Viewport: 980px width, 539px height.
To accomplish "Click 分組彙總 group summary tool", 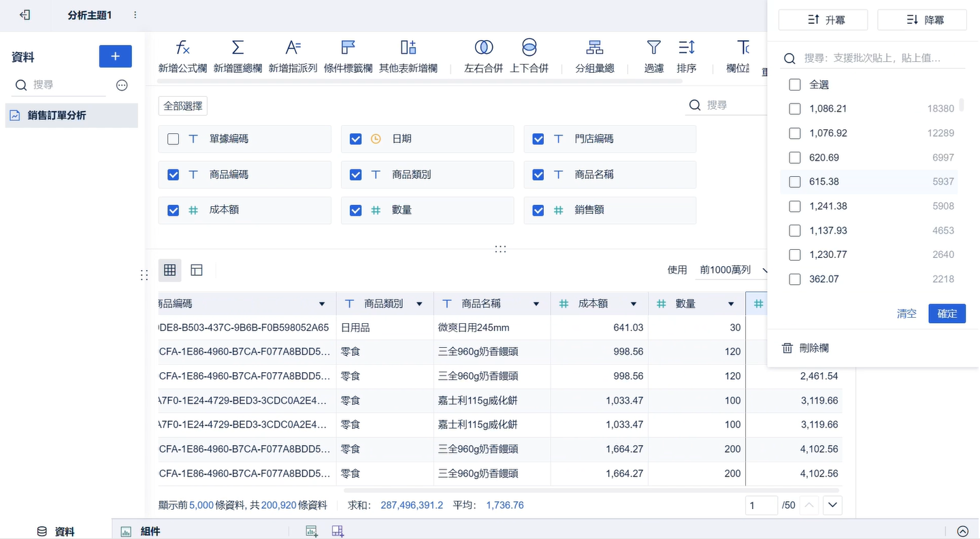I will click(x=595, y=56).
